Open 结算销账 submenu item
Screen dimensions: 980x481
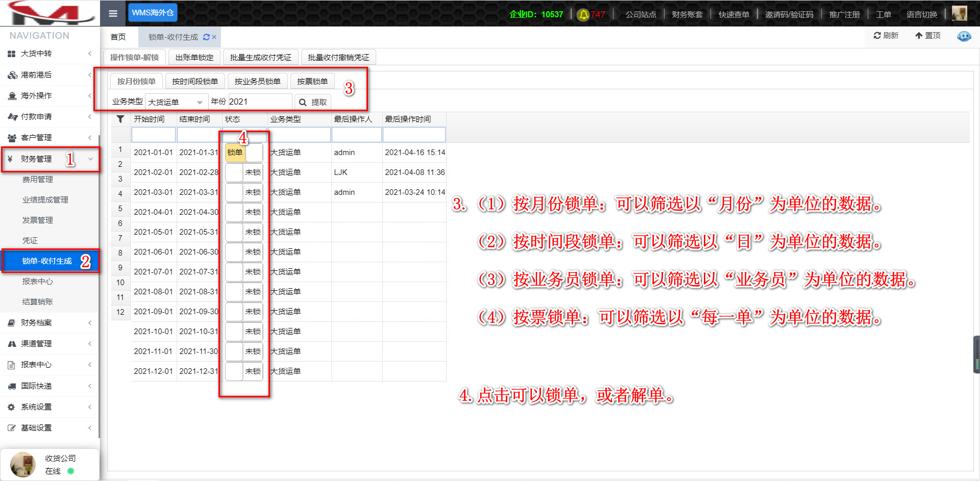[38, 302]
